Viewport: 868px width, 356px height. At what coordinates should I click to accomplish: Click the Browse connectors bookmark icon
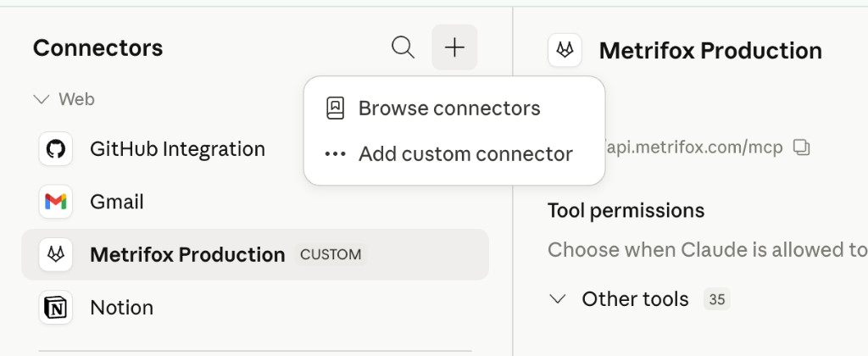click(335, 108)
